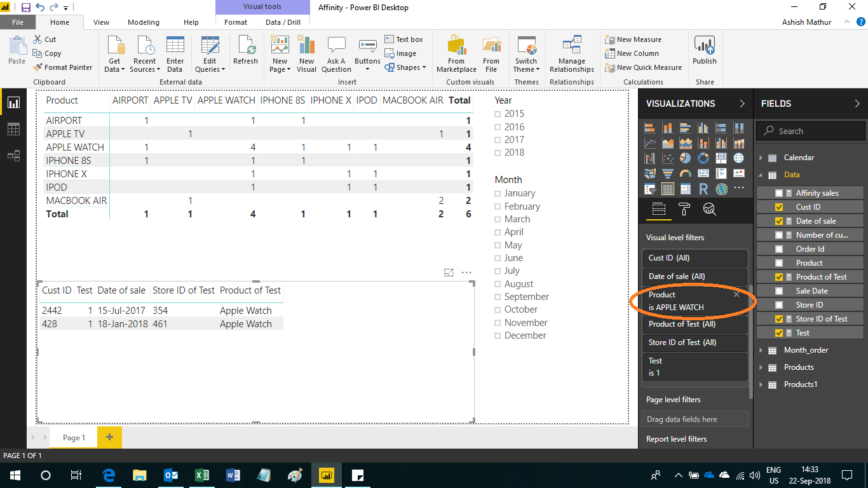
Task: Click the Refresh ribbon icon
Action: [245, 50]
